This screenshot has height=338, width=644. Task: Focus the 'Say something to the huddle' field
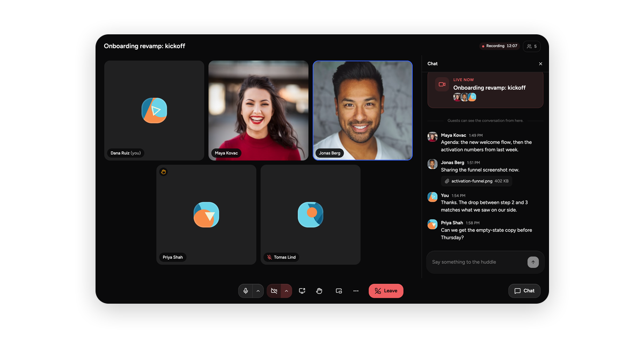click(x=478, y=262)
